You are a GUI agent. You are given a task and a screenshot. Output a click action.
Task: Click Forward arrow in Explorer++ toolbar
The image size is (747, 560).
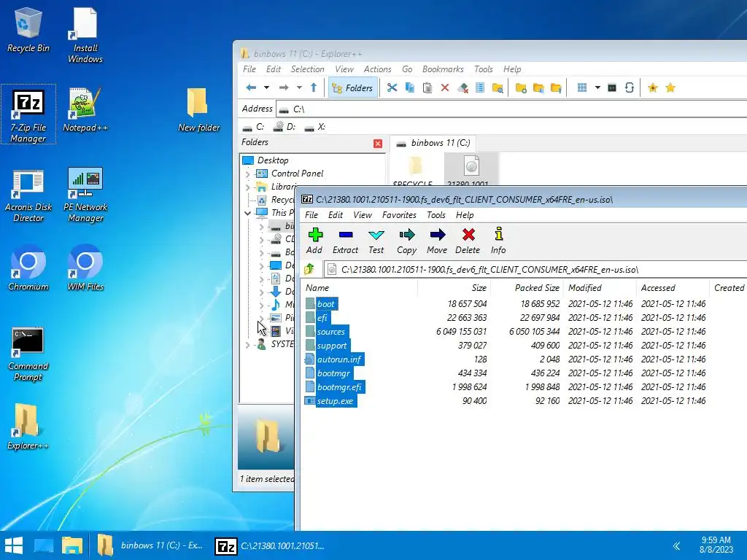284,87
